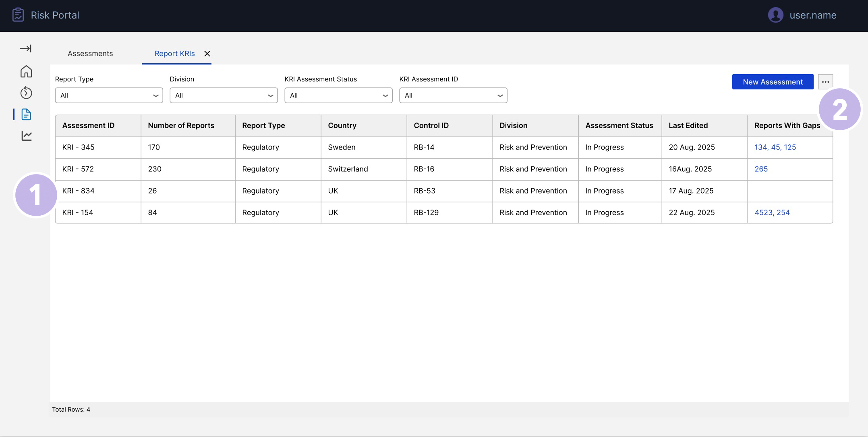The image size is (868, 437).
Task: Click the Total Rows: 4 footer text
Action: [71, 410]
